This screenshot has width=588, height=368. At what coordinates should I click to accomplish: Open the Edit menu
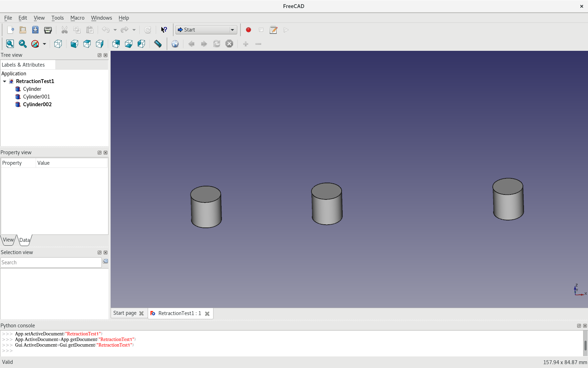[x=23, y=18]
